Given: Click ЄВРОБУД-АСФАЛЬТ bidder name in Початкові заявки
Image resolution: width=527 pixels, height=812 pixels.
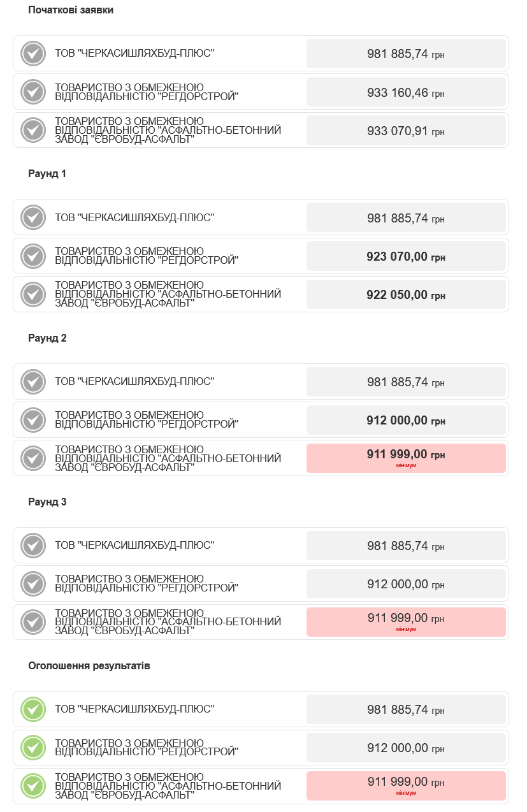Looking at the screenshot, I should coord(168,130).
